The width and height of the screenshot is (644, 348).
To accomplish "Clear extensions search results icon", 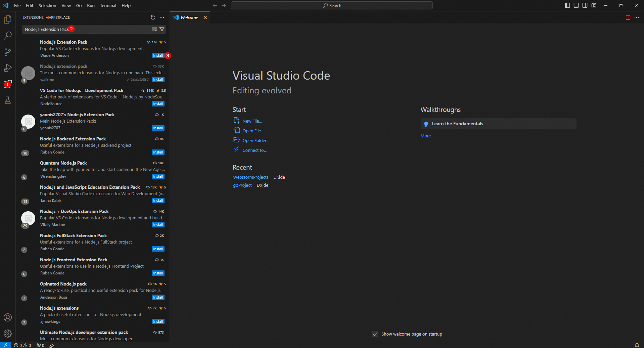I will (154, 30).
